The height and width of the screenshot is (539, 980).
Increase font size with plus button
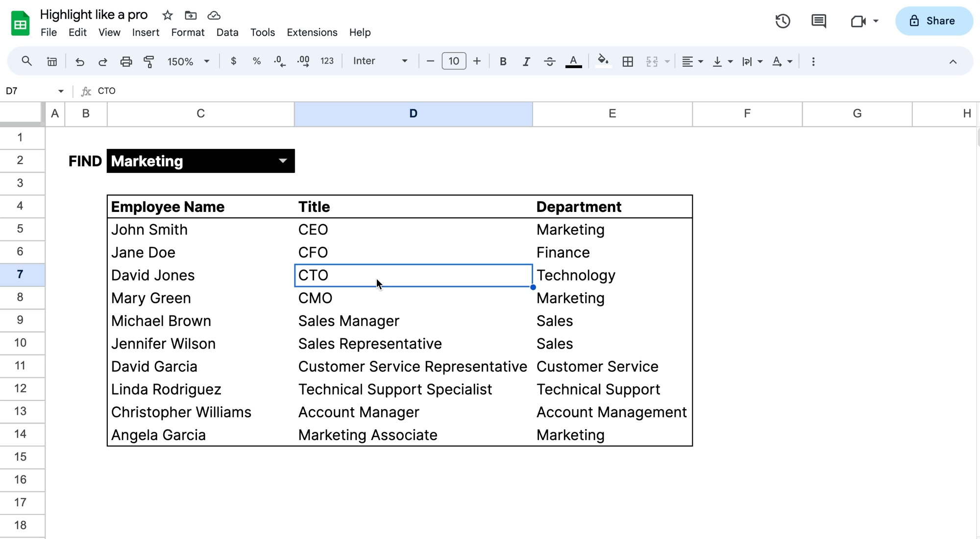[477, 61]
